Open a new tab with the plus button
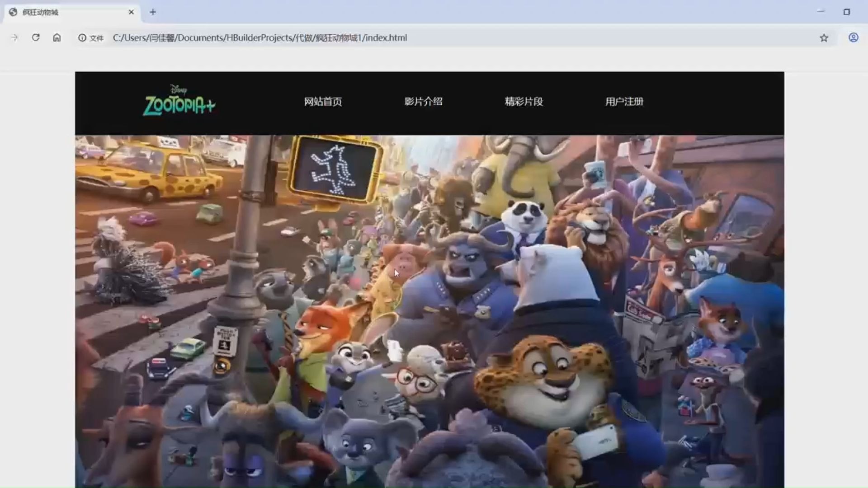The width and height of the screenshot is (868, 488). 152,12
